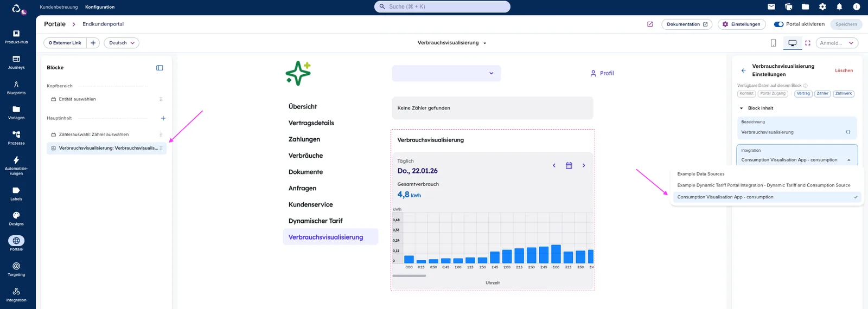
Task: Open Verbrauchsvisualisierung page dropdown
Action: click(452, 43)
